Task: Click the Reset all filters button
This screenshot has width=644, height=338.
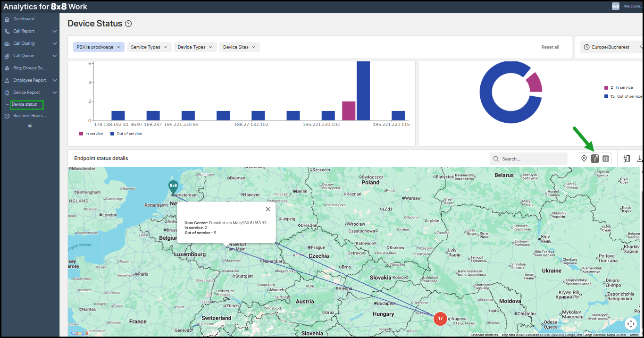Action: pyautogui.click(x=550, y=47)
